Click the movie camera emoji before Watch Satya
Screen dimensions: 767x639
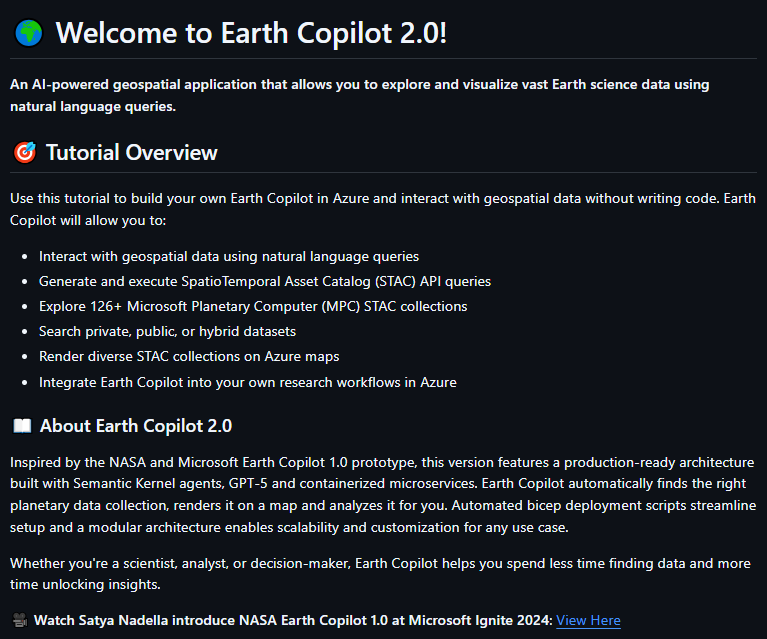20,620
